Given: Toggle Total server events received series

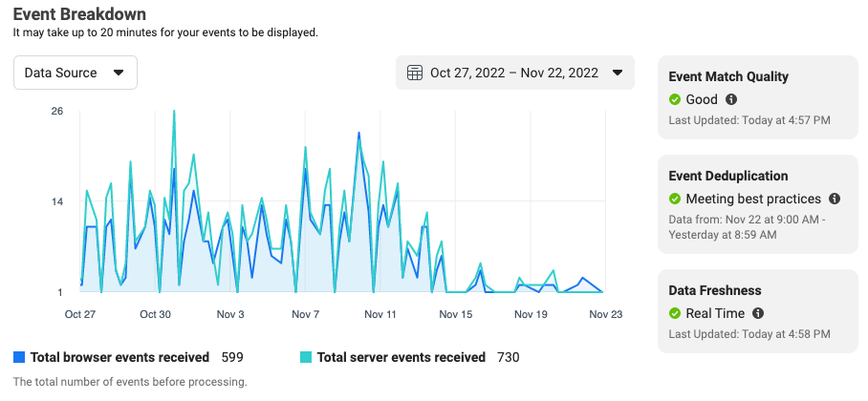Looking at the screenshot, I should point(401,357).
